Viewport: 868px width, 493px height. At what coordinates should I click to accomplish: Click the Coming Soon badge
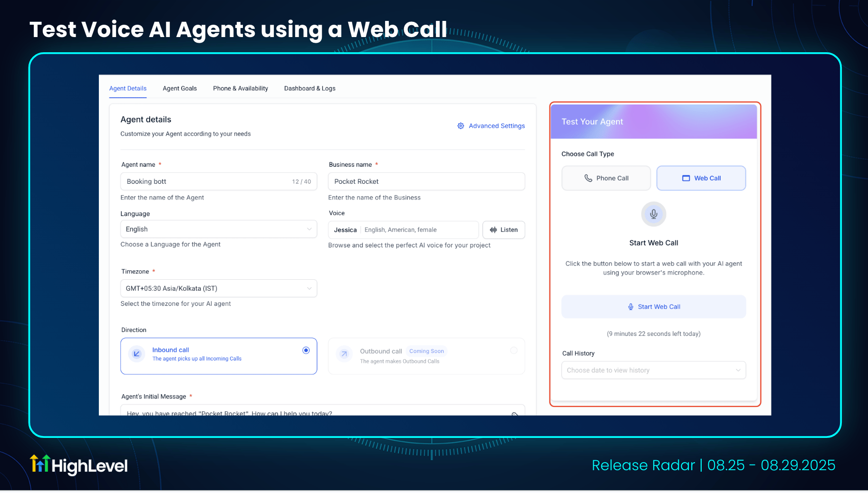tap(426, 351)
